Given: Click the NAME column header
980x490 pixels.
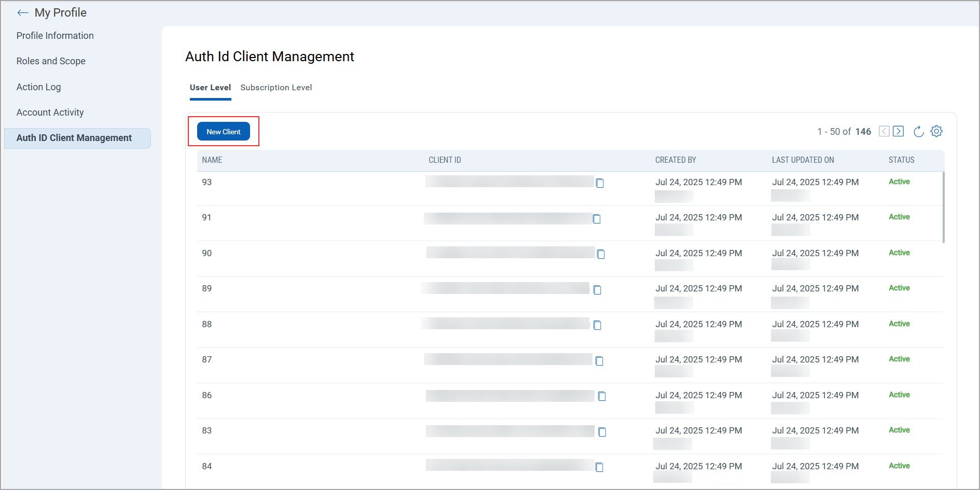Looking at the screenshot, I should pyautogui.click(x=212, y=160).
